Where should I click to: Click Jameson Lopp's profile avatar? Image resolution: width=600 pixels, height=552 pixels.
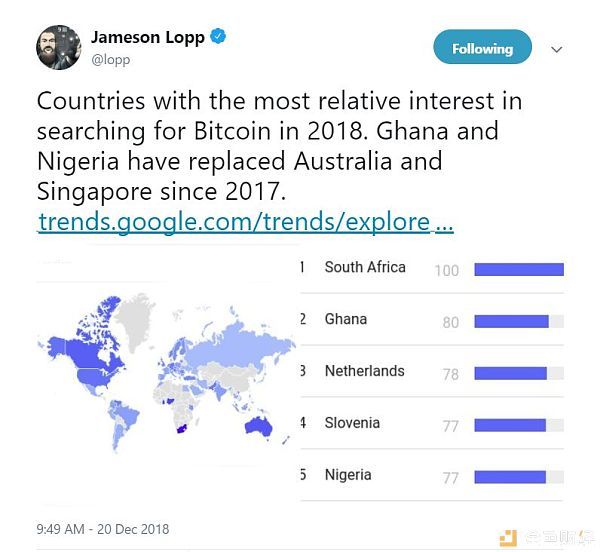tap(59, 47)
